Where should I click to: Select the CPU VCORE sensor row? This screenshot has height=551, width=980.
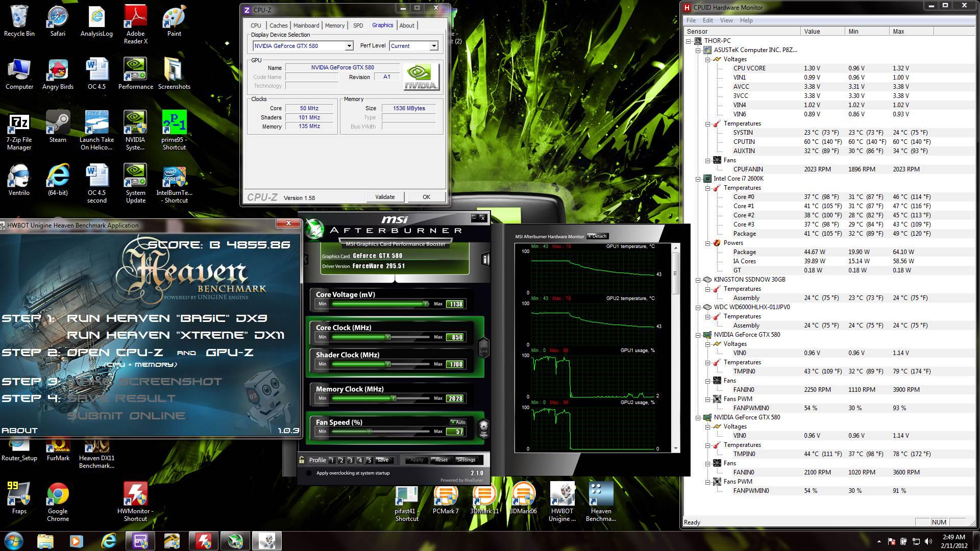click(830, 68)
